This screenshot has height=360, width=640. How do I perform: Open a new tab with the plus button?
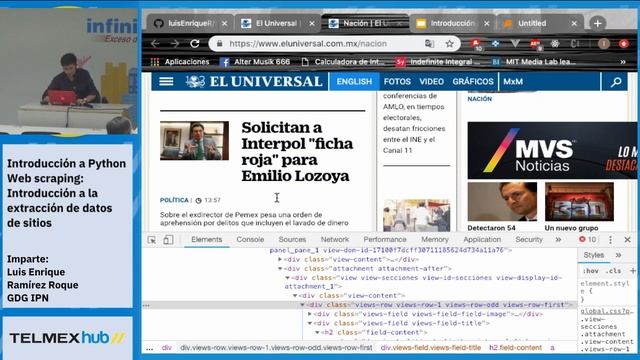598,23
